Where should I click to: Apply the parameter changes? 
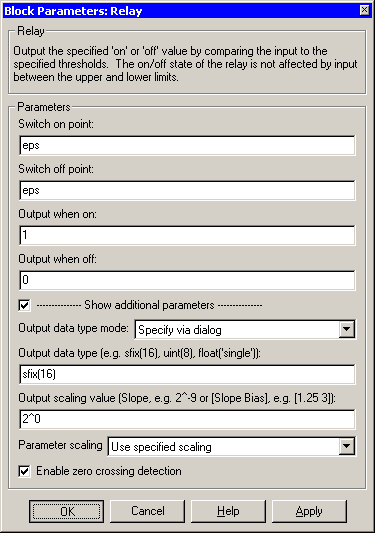point(309,511)
